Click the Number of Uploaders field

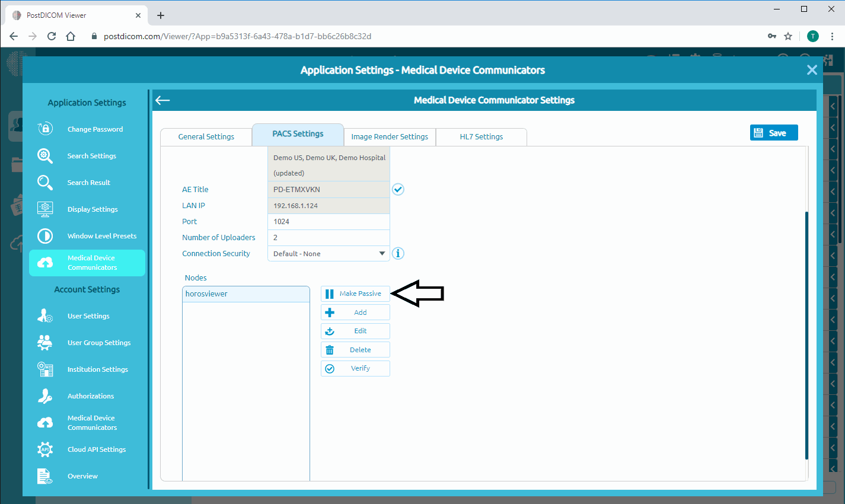point(329,237)
